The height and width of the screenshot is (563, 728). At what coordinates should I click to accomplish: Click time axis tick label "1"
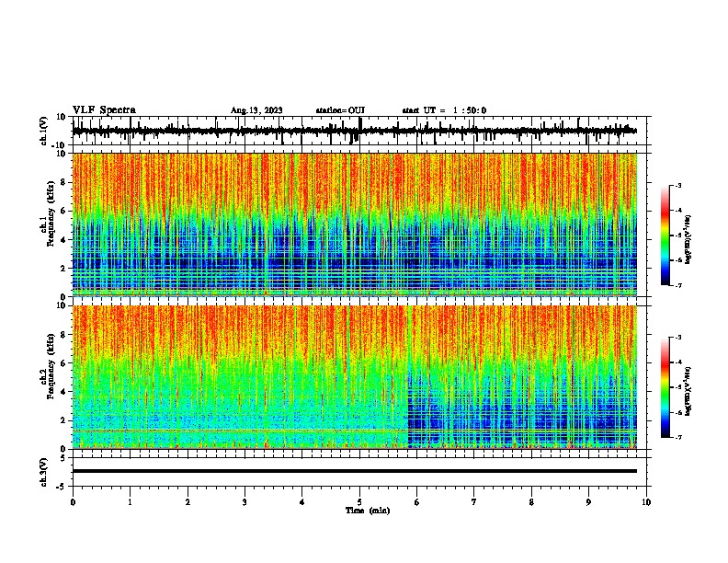point(130,502)
